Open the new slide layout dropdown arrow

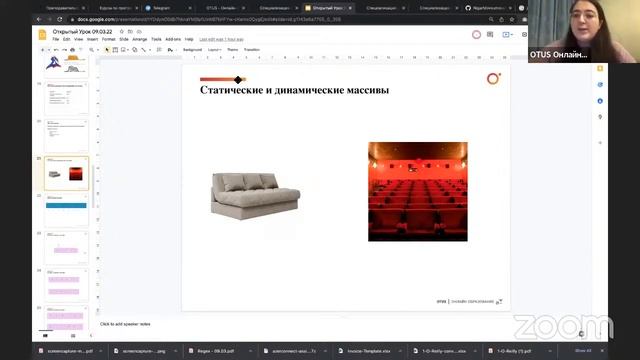[x=49, y=50]
